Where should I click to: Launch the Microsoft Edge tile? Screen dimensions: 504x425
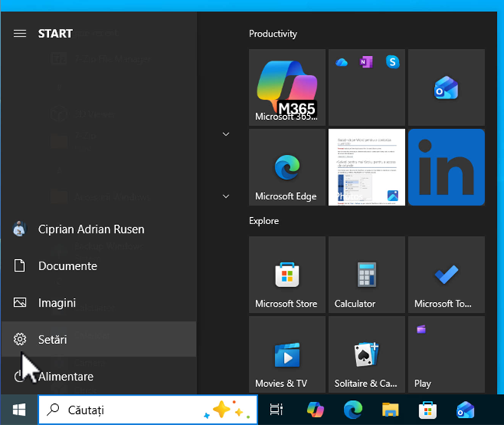point(287,167)
